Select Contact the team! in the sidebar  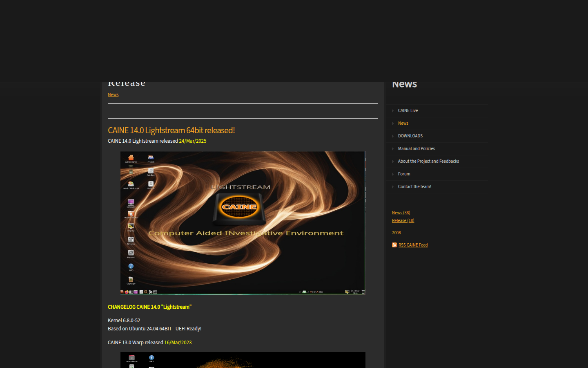click(414, 186)
